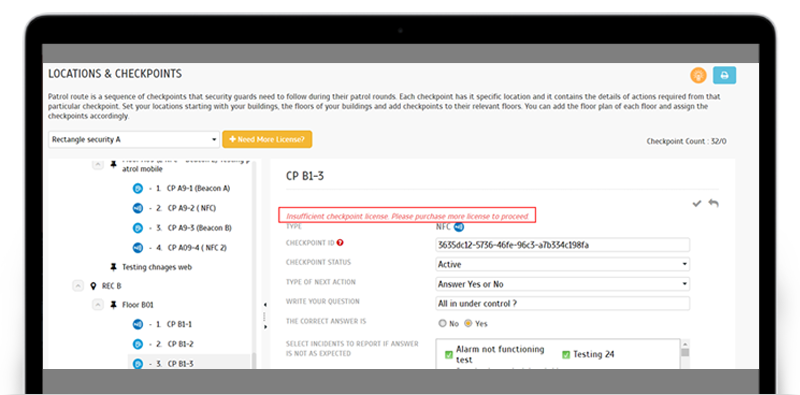800x395 pixels.
Task: Click the checkmark save icon for CP B1-3
Action: click(x=696, y=204)
